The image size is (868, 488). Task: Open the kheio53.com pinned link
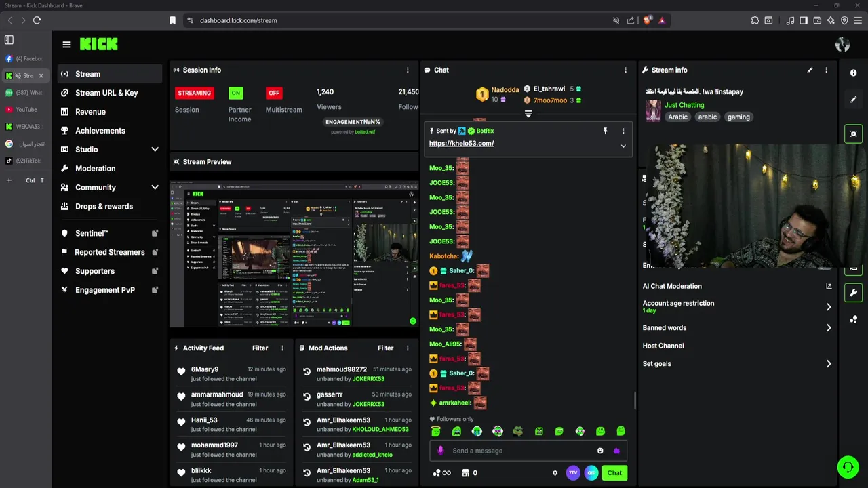click(x=461, y=143)
